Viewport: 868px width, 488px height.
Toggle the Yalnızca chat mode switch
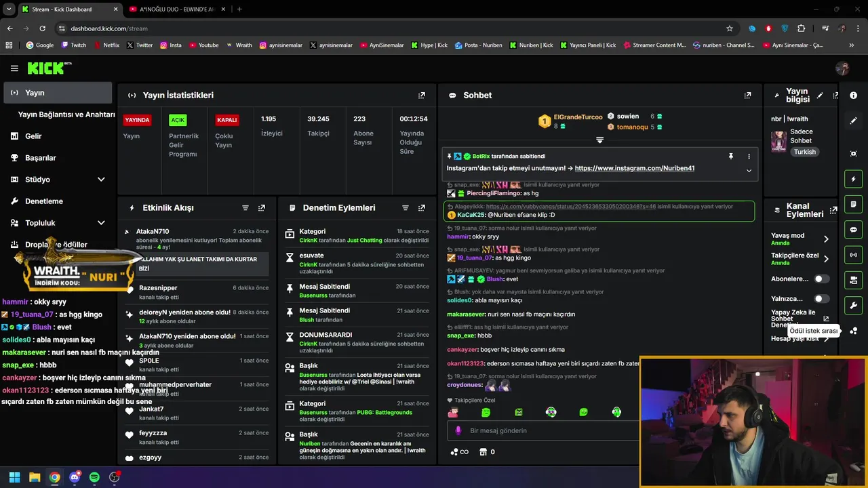821,298
